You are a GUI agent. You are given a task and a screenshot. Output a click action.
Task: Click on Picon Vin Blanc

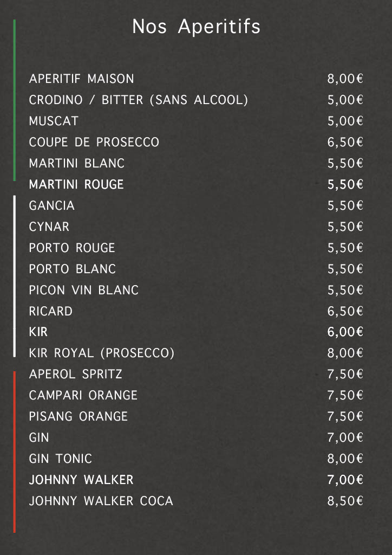(x=83, y=291)
